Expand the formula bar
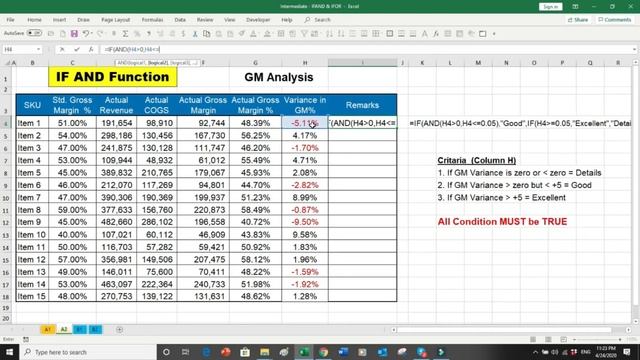Viewport: 640px width, 360px height. [634, 49]
